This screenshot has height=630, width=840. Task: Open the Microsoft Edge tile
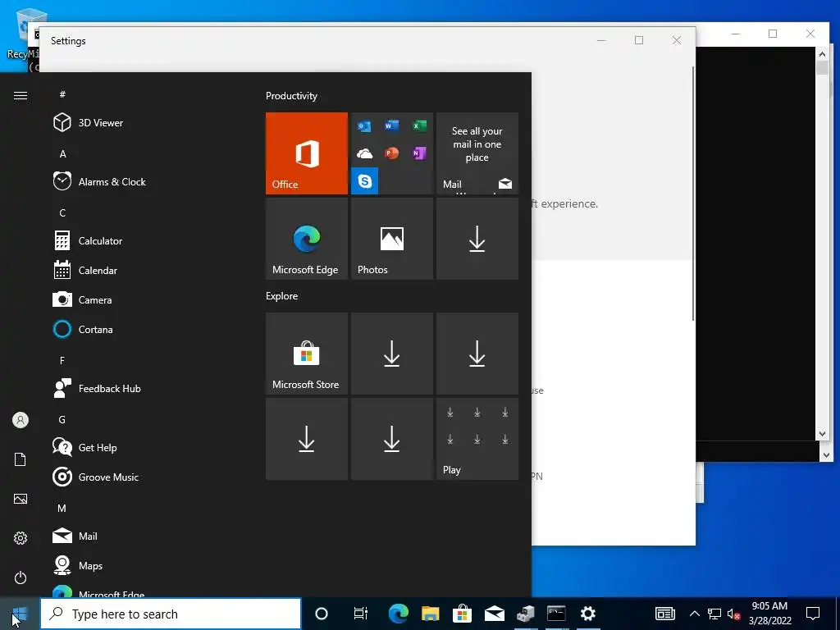coord(307,239)
